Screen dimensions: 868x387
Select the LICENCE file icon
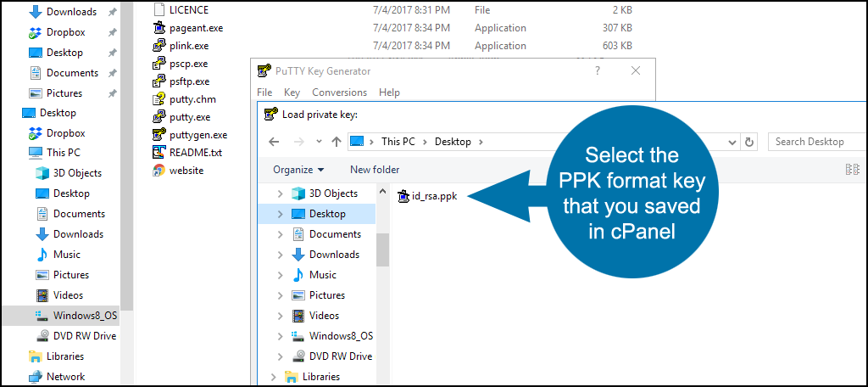tap(159, 9)
